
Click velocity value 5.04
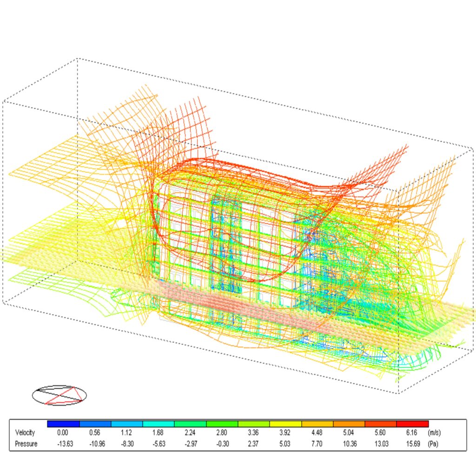(x=349, y=432)
